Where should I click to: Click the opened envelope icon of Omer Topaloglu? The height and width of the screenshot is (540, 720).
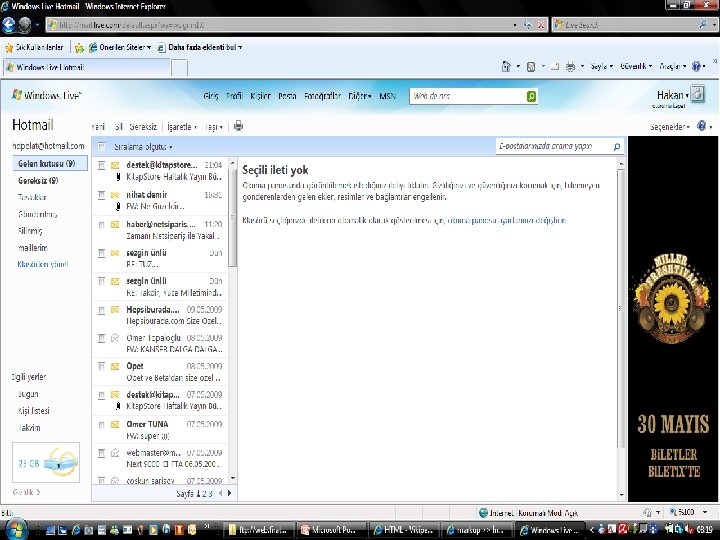[x=115, y=338]
